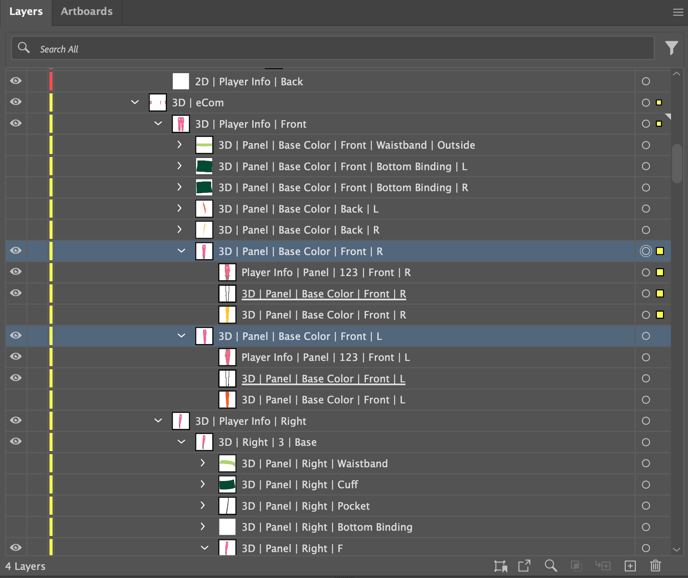The width and height of the screenshot is (688, 578).
Task: Collapse the 3D | eCom layer
Action: 135,103
